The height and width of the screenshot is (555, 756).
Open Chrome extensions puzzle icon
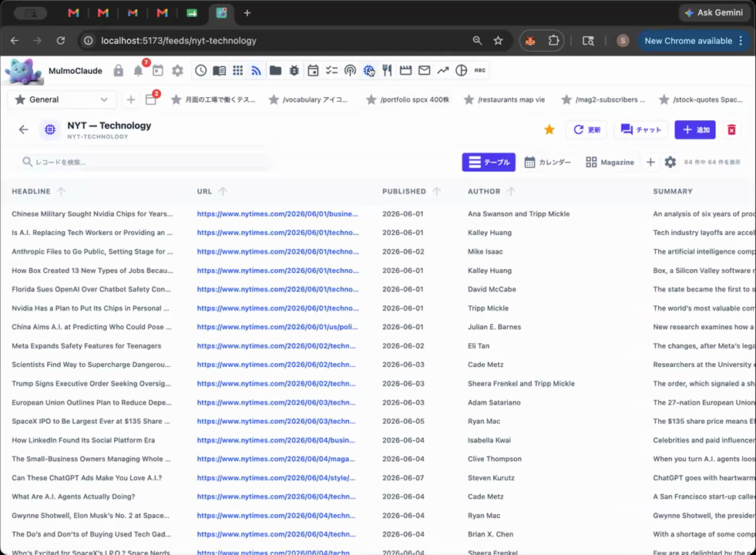click(553, 41)
